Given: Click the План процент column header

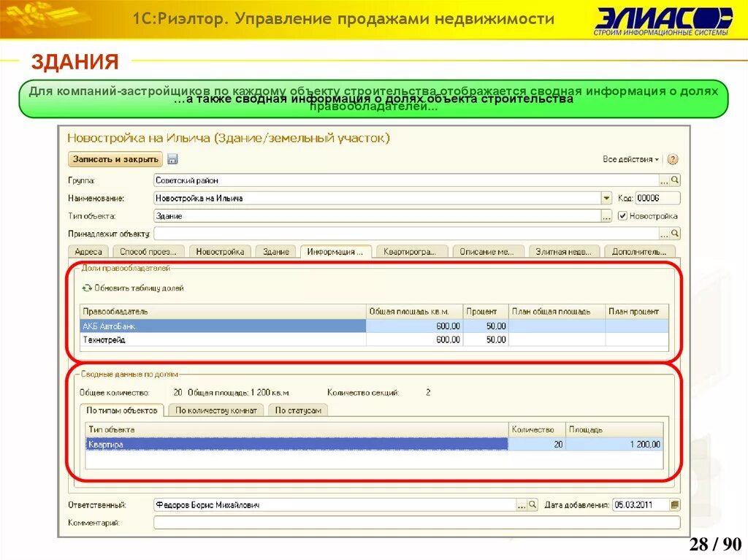Looking at the screenshot, I should coord(637,312).
